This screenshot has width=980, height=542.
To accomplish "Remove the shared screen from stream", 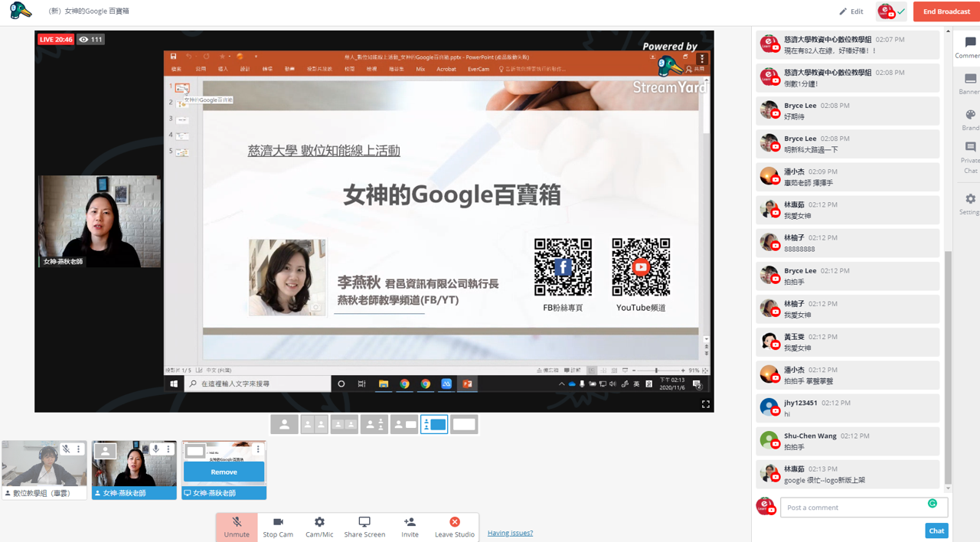I will (224, 472).
